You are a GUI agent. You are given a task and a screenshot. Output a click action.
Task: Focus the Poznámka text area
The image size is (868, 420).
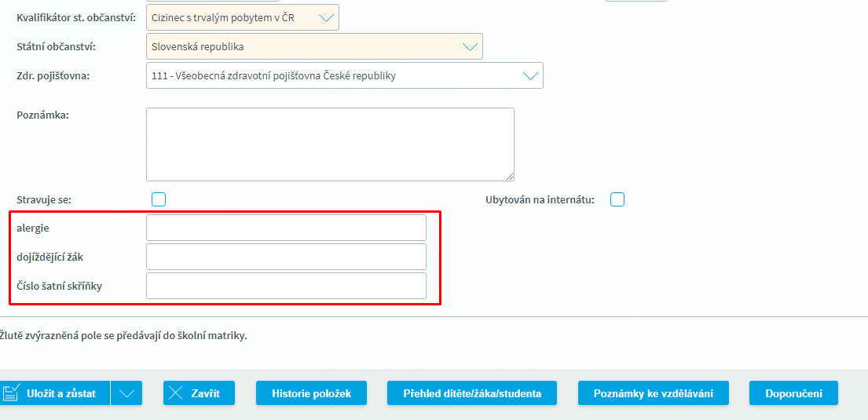point(330,144)
